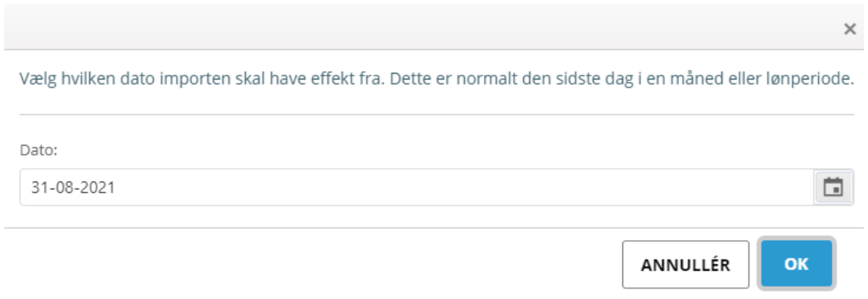This screenshot has width=868, height=299.
Task: Click the instruction text about import date
Action: tap(436, 79)
